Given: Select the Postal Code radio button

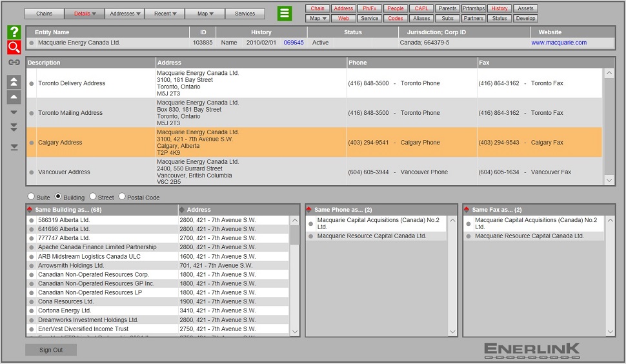Looking at the screenshot, I should point(122,196).
